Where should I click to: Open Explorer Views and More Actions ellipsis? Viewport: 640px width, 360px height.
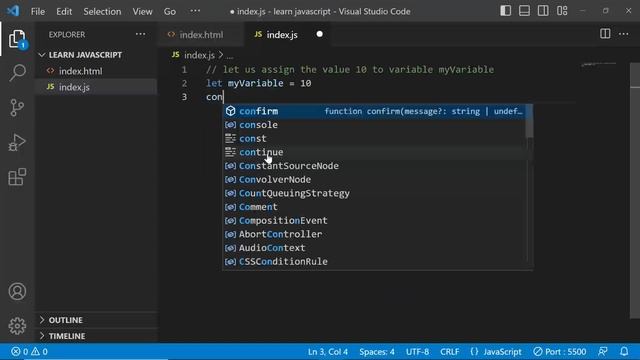(x=140, y=34)
